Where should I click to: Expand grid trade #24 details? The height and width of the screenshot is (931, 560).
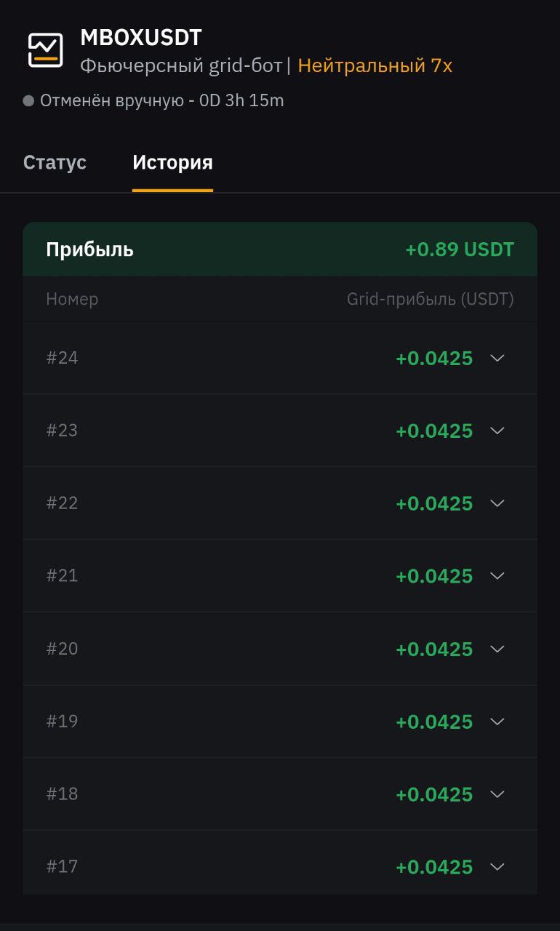coord(497,358)
